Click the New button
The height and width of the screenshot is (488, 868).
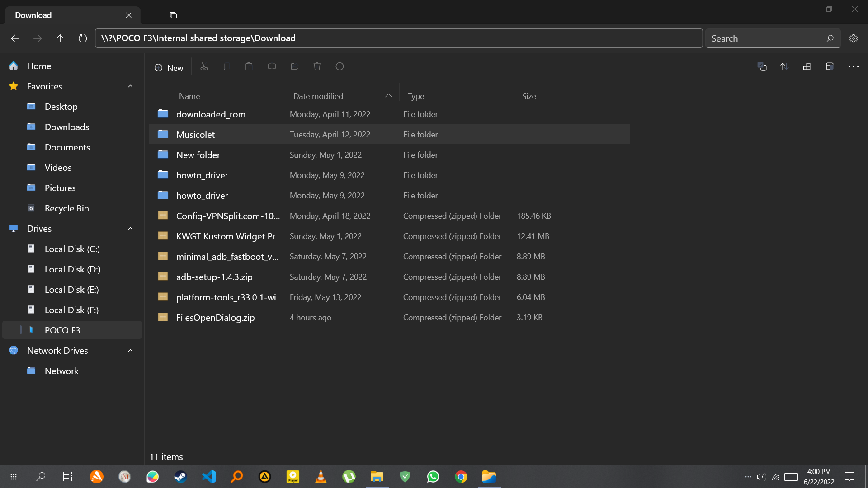click(x=169, y=68)
